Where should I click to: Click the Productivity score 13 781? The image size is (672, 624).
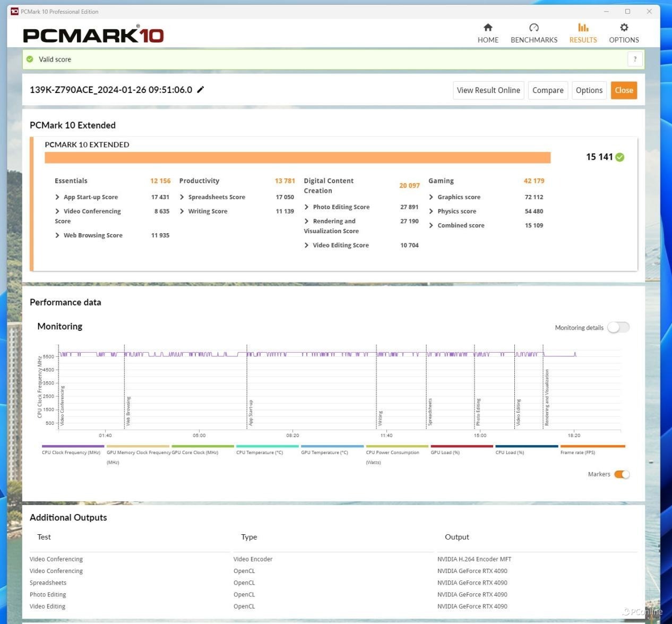[285, 181]
